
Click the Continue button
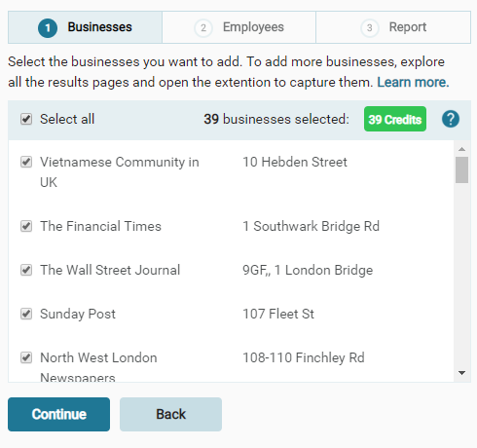point(58,414)
